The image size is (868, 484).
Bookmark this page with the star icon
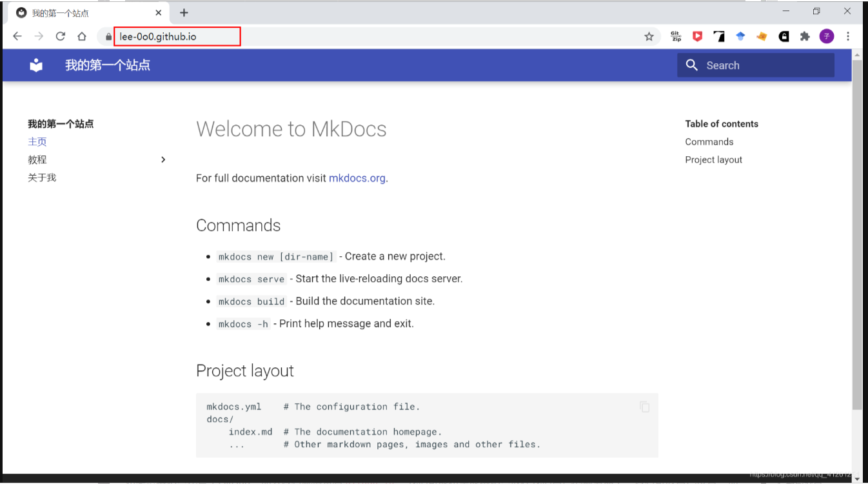tap(649, 37)
